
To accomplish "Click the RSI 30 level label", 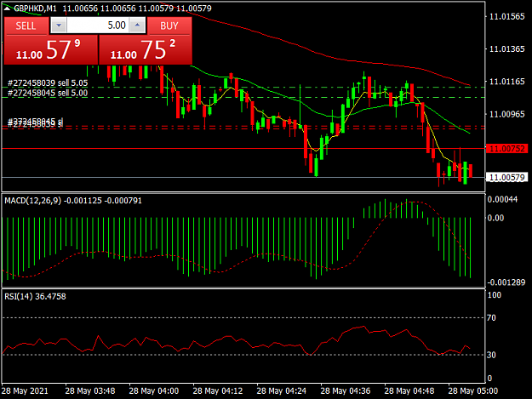I will coord(491,355).
